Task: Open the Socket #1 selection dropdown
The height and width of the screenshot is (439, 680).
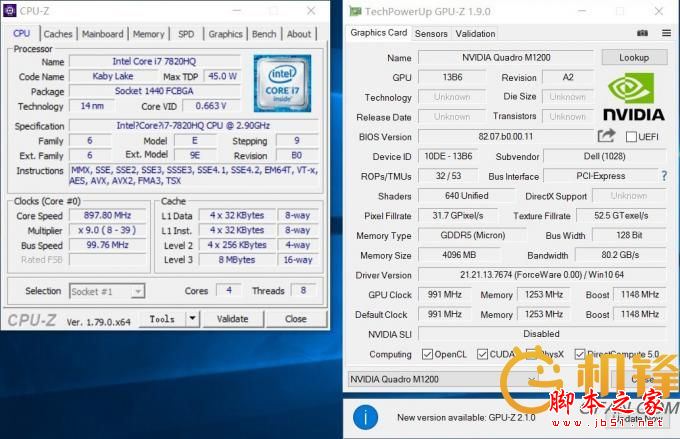Action: pyautogui.click(x=107, y=292)
